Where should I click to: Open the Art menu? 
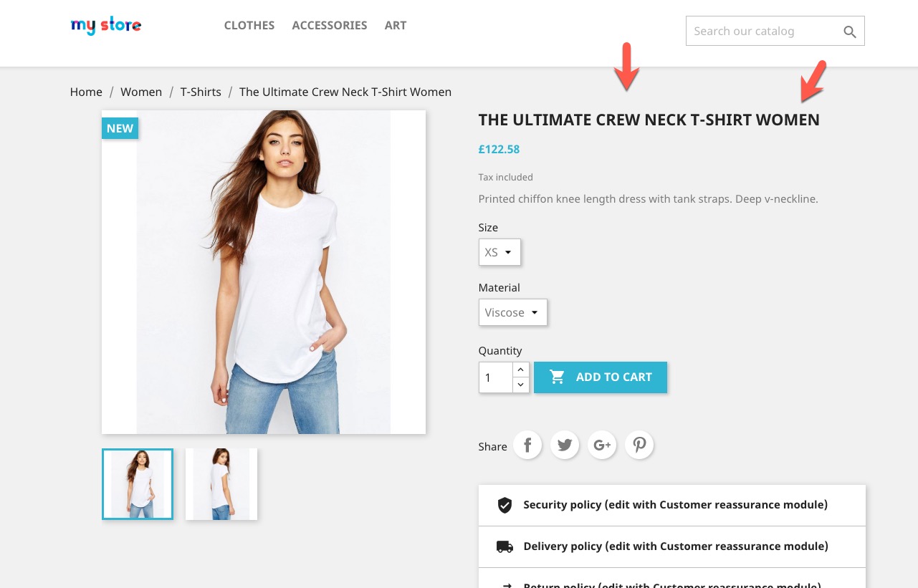point(396,25)
